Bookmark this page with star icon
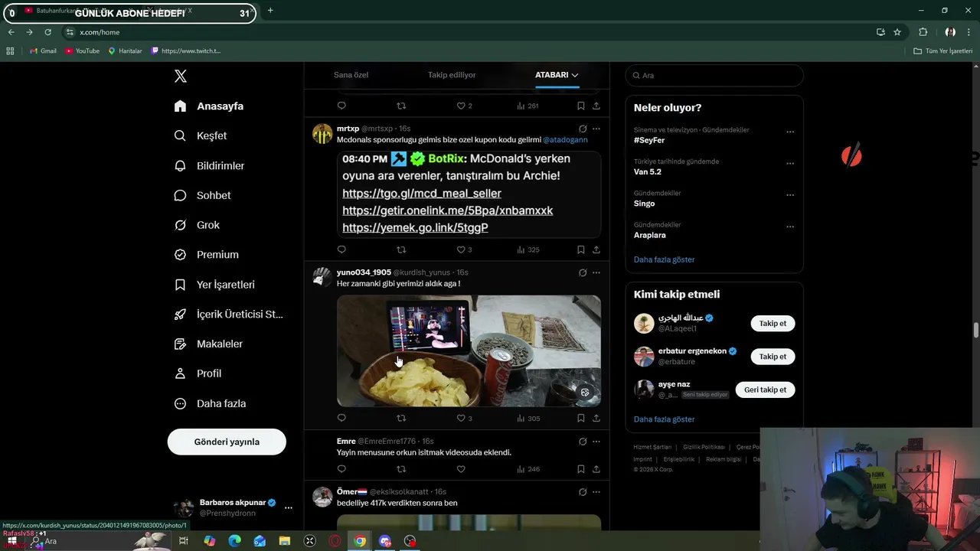 pos(897,32)
